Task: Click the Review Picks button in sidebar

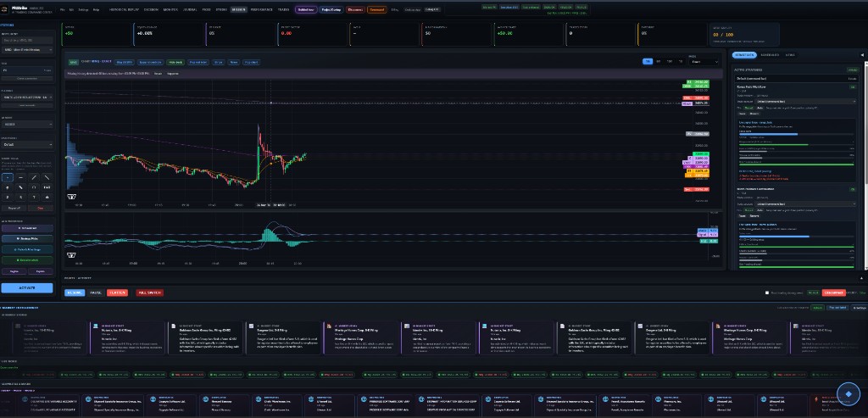Action: 27,238
